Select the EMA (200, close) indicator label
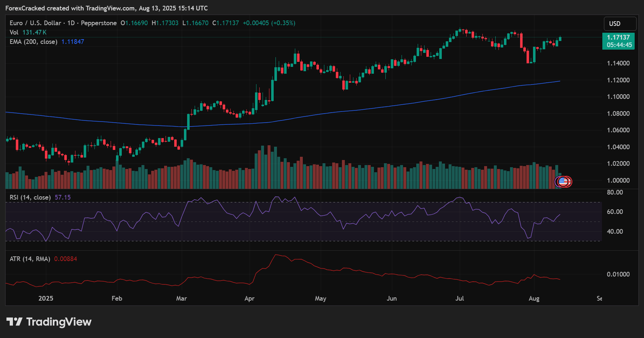The width and height of the screenshot is (644, 338). [x=33, y=42]
